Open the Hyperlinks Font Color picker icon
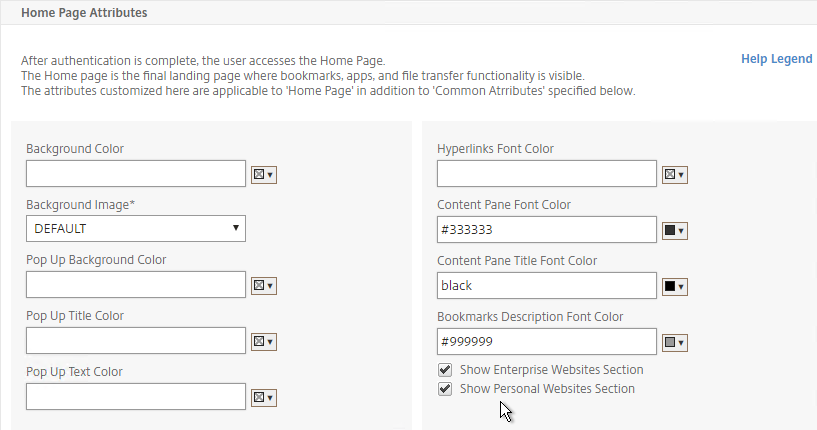This screenshot has height=430, width=817. pyautogui.click(x=675, y=174)
